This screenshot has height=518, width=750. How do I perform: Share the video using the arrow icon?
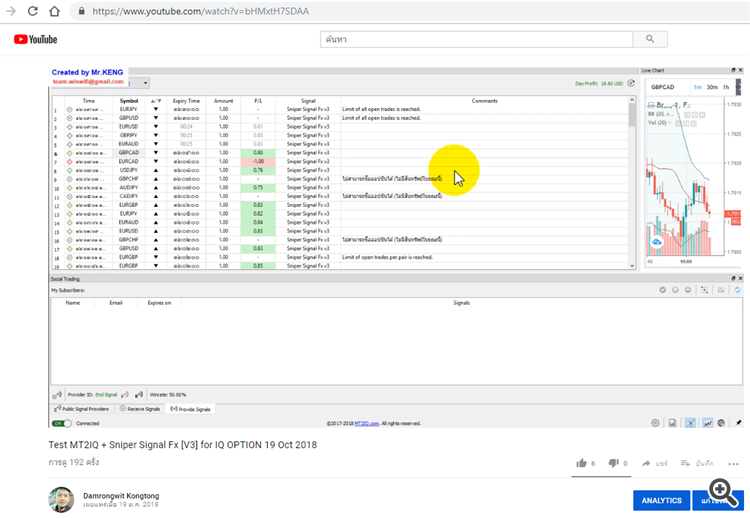646,463
